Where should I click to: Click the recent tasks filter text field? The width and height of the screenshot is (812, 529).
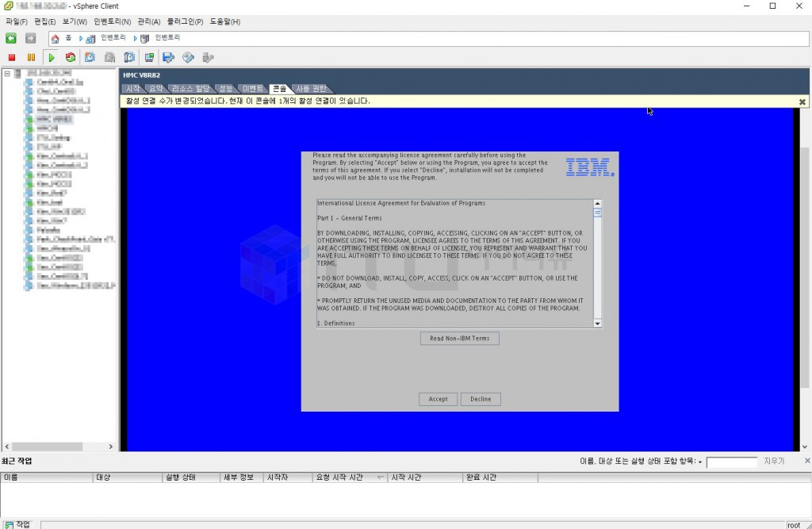[731, 462]
